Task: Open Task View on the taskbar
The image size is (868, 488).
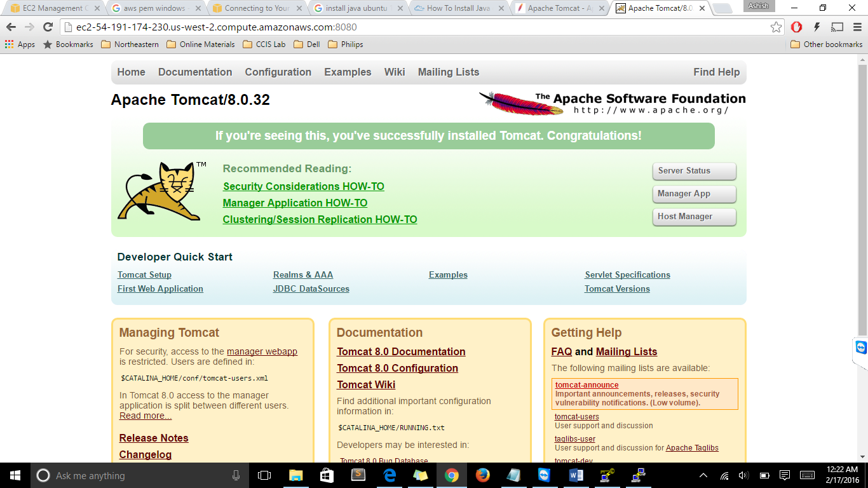Action: 264,475
